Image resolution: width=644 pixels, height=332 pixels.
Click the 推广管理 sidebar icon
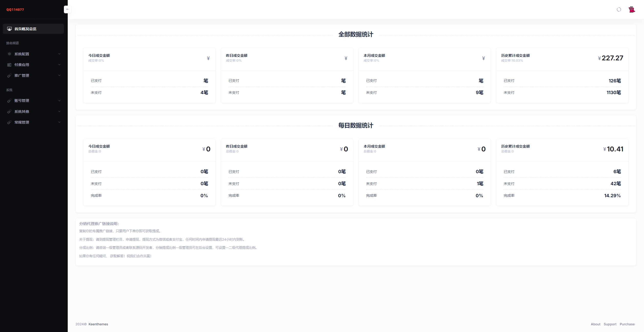pos(9,75)
